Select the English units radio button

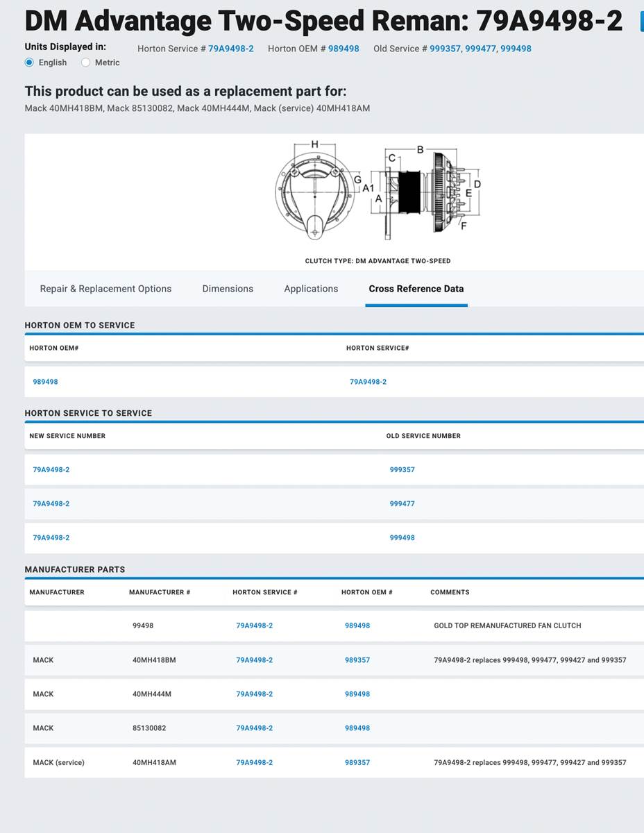point(29,62)
